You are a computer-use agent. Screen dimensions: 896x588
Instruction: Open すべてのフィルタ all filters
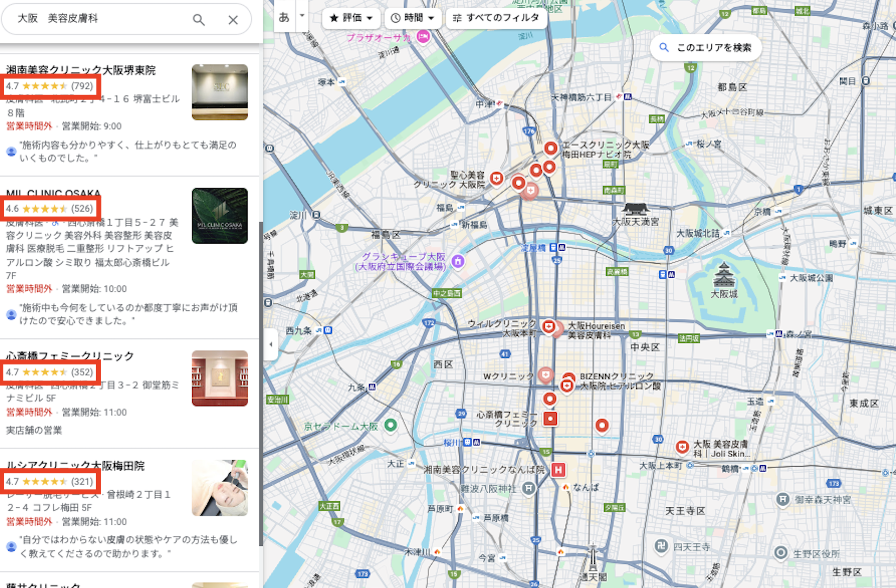[496, 18]
